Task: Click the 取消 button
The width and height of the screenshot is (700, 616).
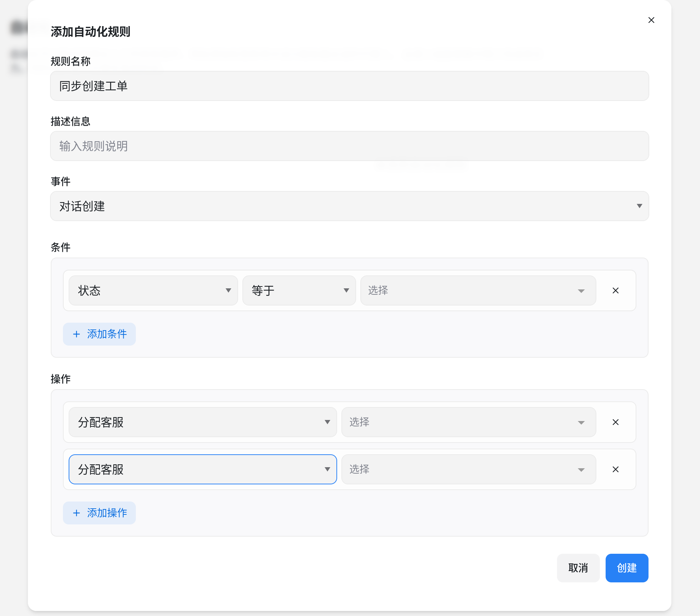Action: click(578, 568)
